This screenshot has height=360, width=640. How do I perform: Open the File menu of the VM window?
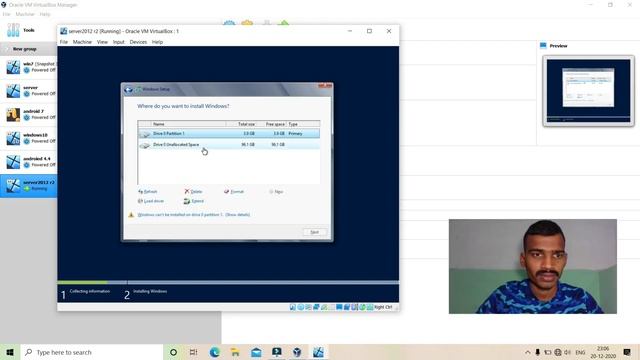click(64, 42)
